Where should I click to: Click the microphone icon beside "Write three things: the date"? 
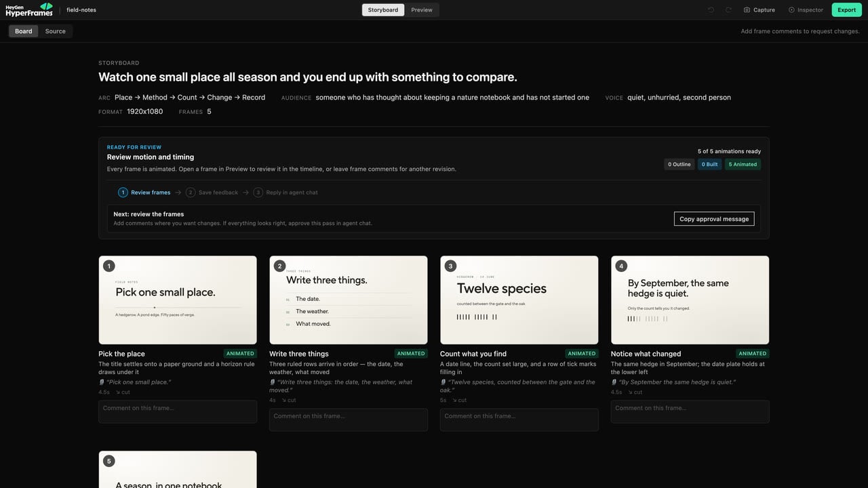pos(273,382)
